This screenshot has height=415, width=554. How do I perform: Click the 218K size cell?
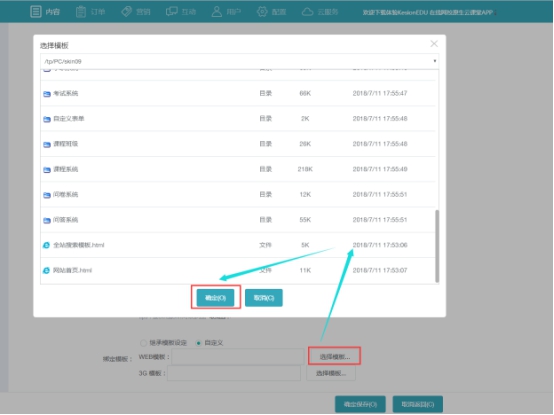(305, 169)
